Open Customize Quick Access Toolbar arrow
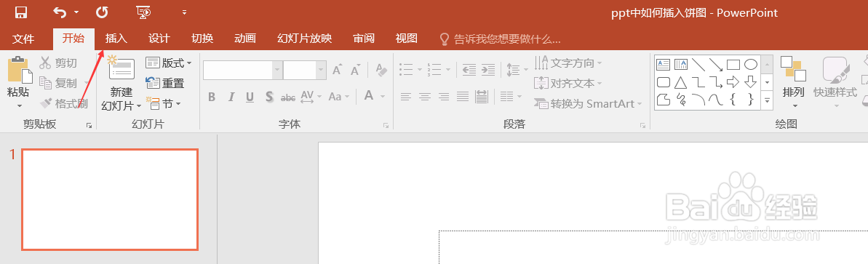The height and width of the screenshot is (264, 868). (x=184, y=12)
